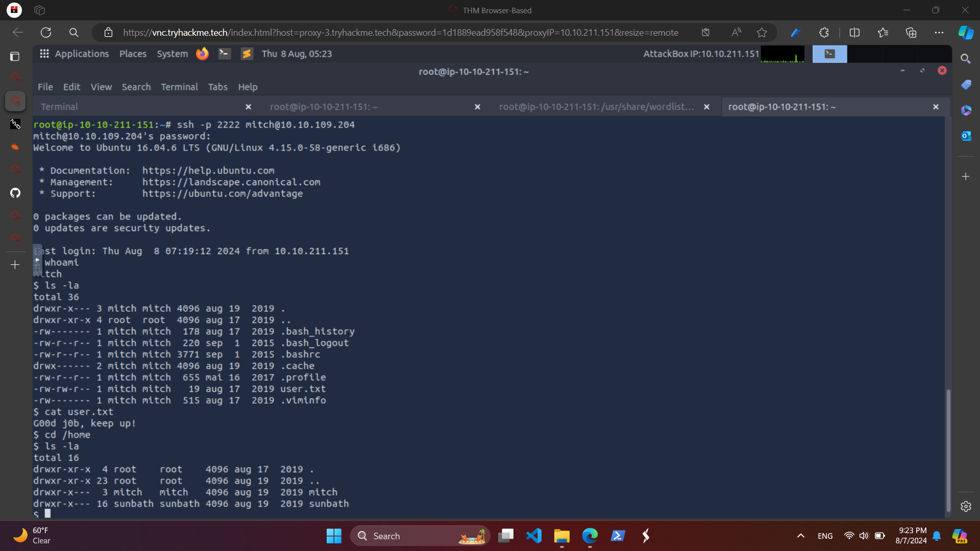This screenshot has height=551, width=980.
Task: Switch to the first 'Terminal' tab
Action: click(138, 107)
